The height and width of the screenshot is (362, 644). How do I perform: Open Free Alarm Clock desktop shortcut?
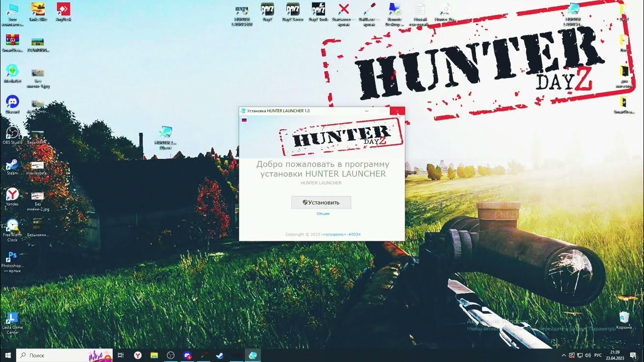click(x=13, y=230)
